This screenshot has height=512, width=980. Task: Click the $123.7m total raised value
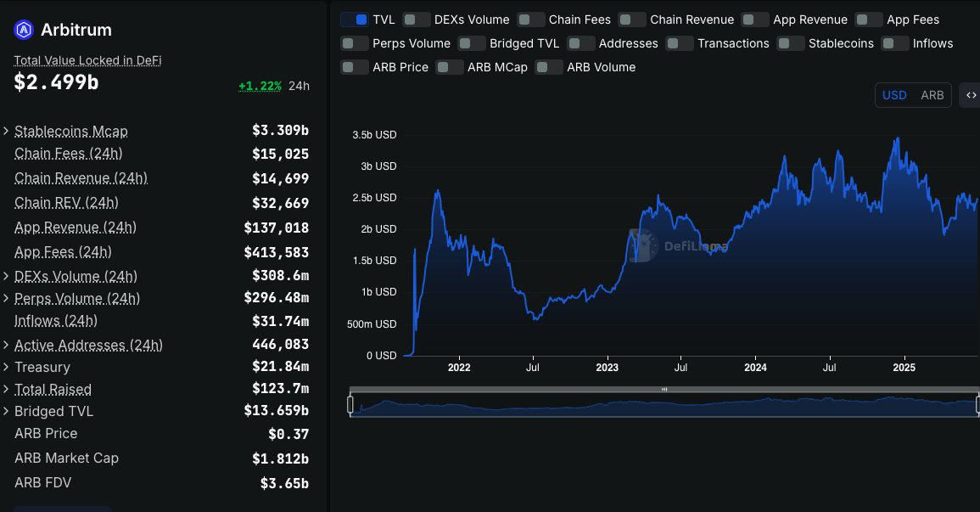[x=280, y=388]
